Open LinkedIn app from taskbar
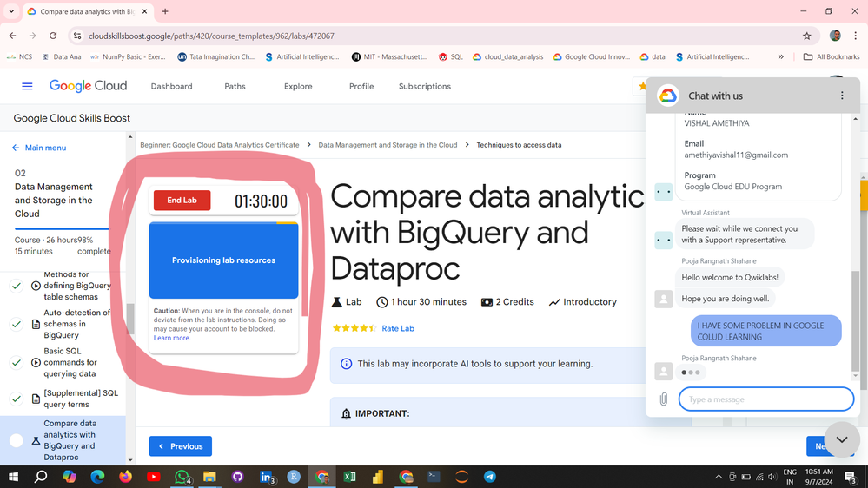This screenshot has height=488, width=868. click(x=266, y=477)
